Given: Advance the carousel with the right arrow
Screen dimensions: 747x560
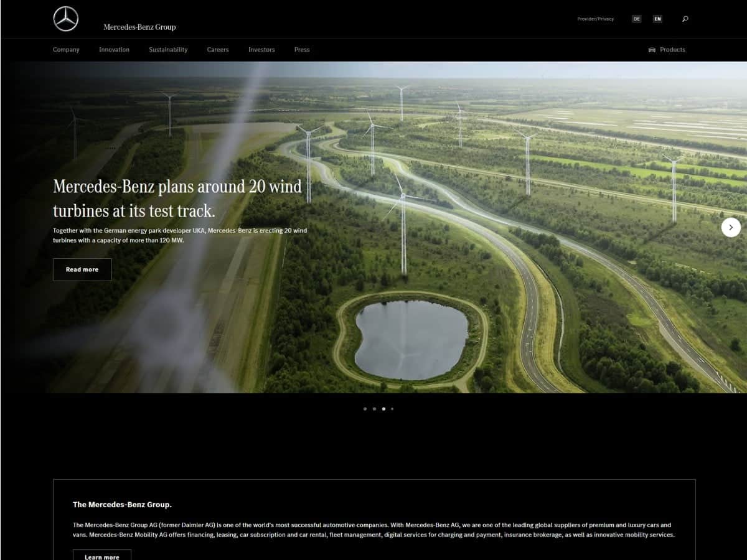Looking at the screenshot, I should 731,227.
